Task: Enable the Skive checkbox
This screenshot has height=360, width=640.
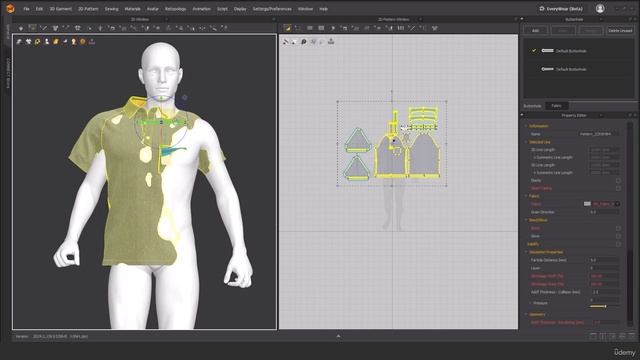Action: 618,236
